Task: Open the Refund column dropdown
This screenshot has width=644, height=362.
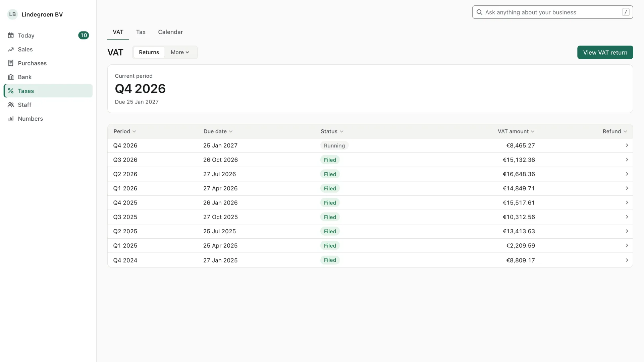Action: coord(615,131)
